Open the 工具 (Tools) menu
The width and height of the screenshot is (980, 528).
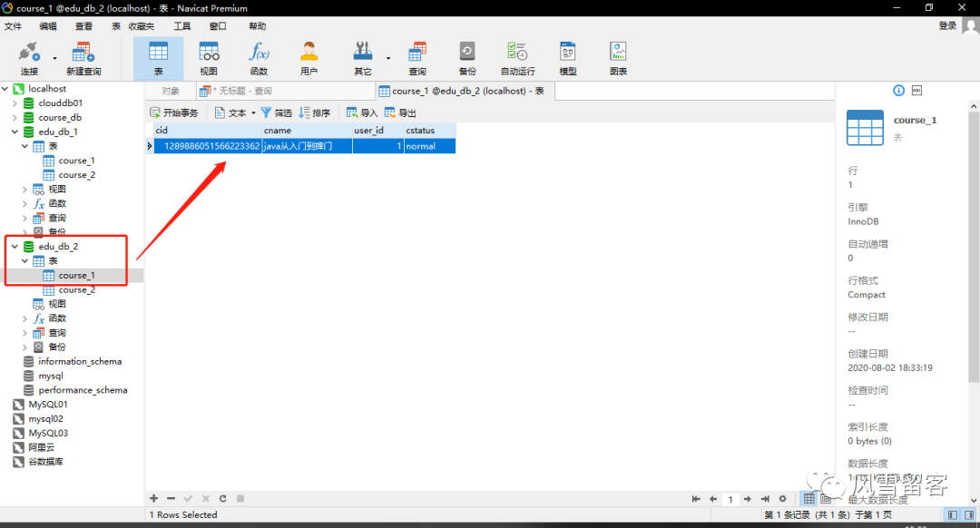(181, 26)
